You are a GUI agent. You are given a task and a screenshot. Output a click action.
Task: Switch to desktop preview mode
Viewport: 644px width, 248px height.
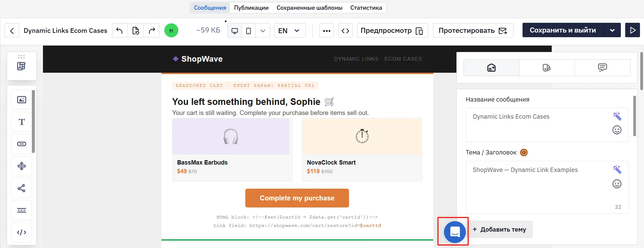(x=235, y=30)
